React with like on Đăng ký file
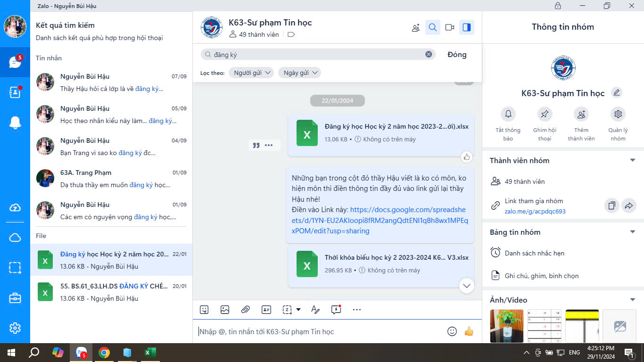 click(466, 157)
